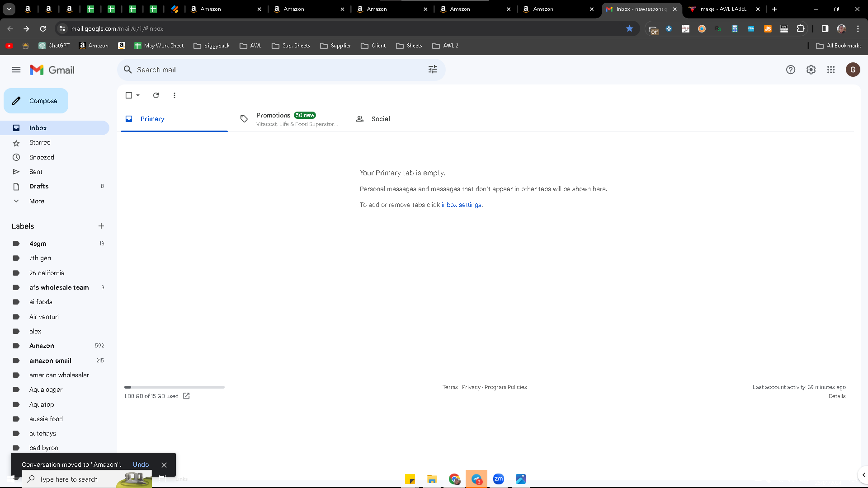Go forward in browser history
Screen dimensions: 868x488
(26, 28)
